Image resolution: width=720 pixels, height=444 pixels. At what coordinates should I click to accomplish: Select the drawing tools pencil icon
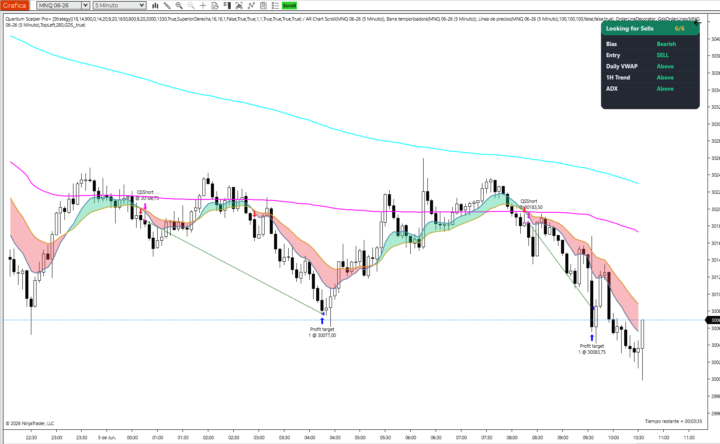pyautogui.click(x=167, y=6)
